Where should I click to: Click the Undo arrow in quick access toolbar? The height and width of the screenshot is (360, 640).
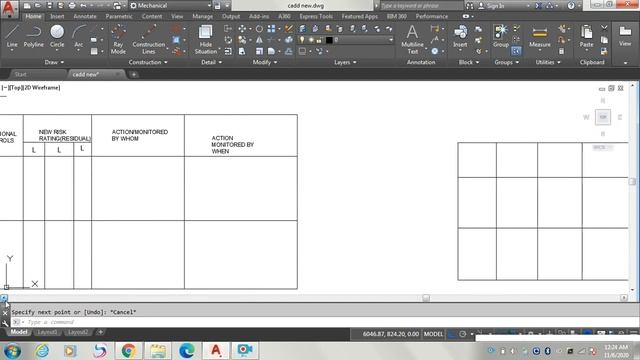coord(83,6)
